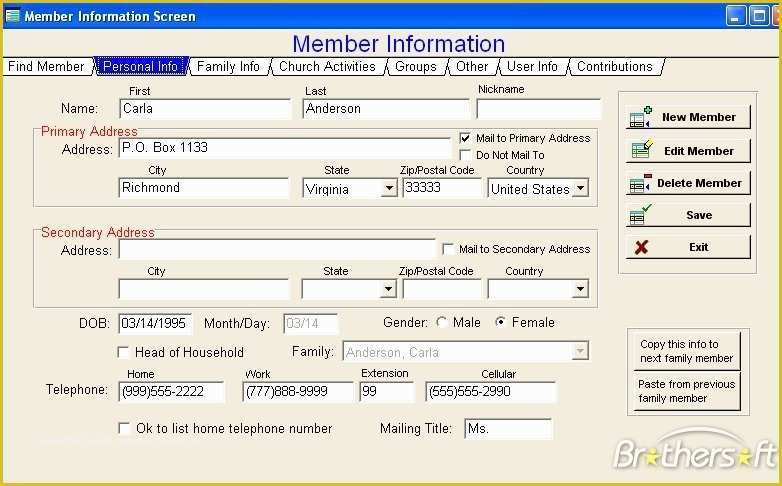Click the Mailing Title field showing Ms.
Viewport: 782px width, 486px height.
coord(508,429)
